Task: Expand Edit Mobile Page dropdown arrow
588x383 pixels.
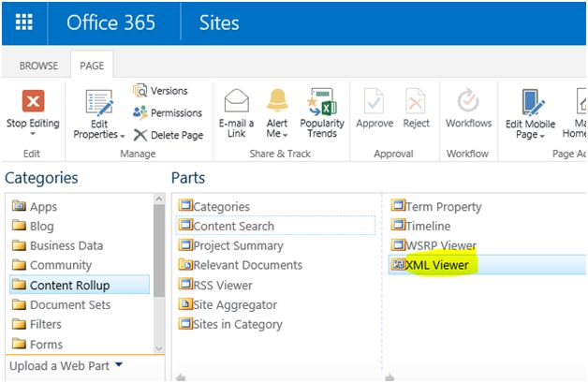Action: tap(542, 136)
